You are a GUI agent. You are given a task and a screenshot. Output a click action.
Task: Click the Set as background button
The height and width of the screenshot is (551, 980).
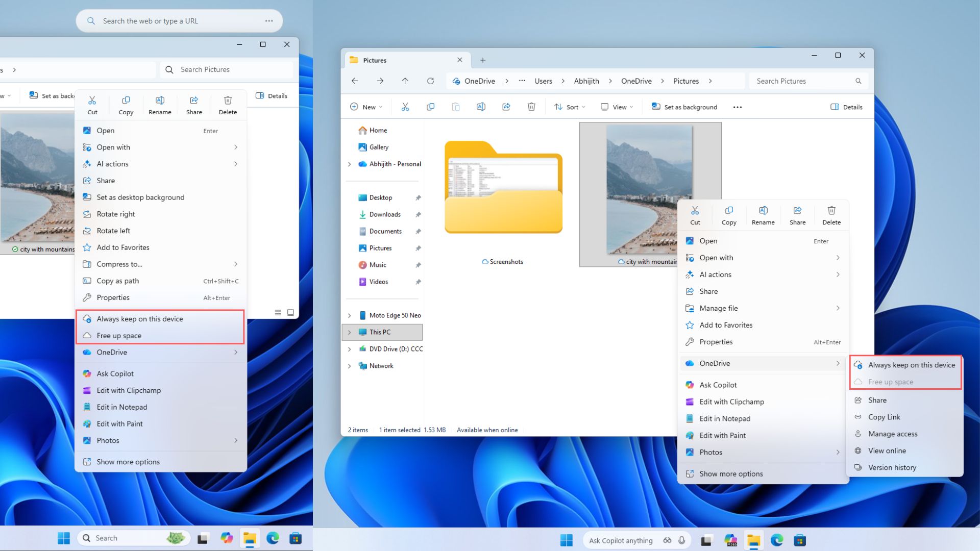(684, 107)
